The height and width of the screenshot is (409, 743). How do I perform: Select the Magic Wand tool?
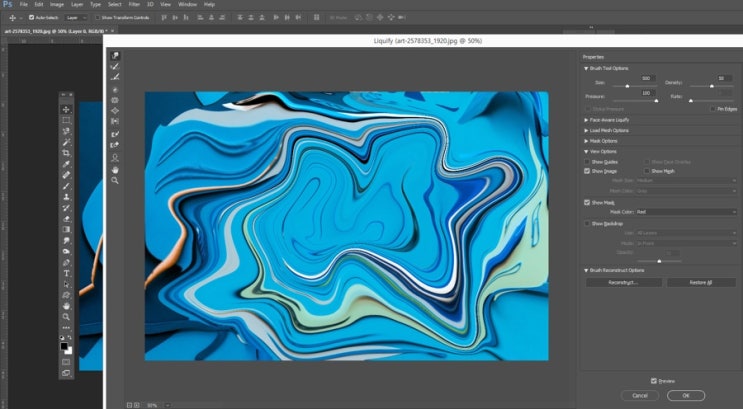click(66, 142)
